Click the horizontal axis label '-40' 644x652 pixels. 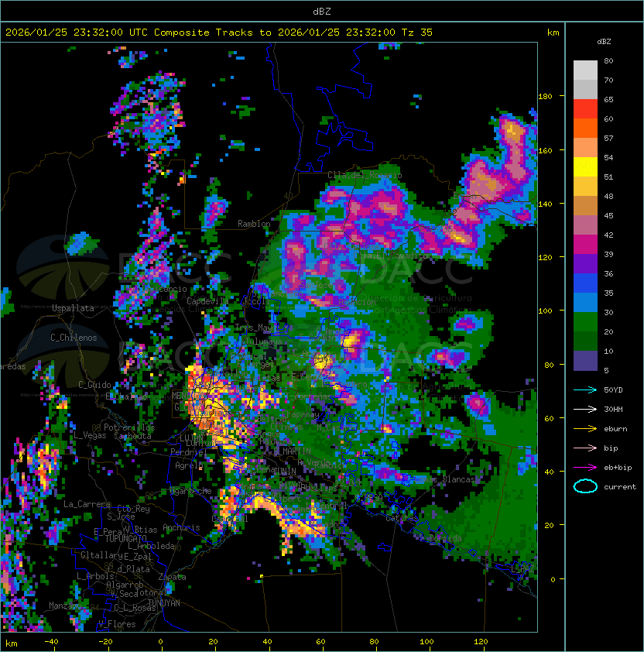coord(51,642)
